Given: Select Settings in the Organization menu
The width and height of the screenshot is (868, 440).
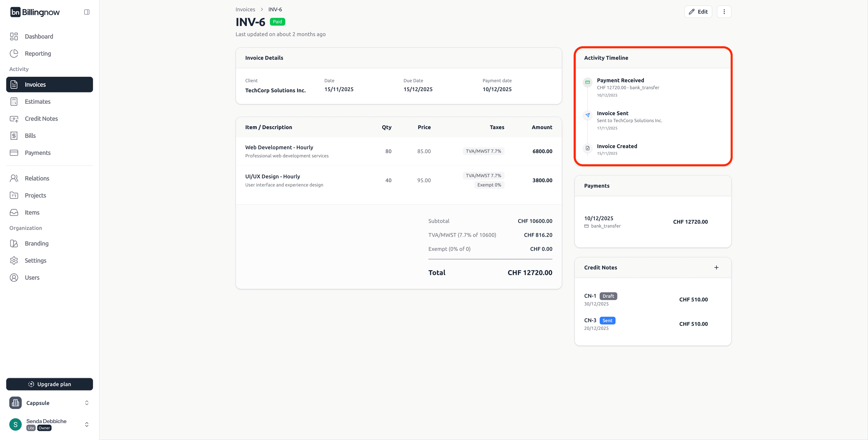Looking at the screenshot, I should pos(35,260).
